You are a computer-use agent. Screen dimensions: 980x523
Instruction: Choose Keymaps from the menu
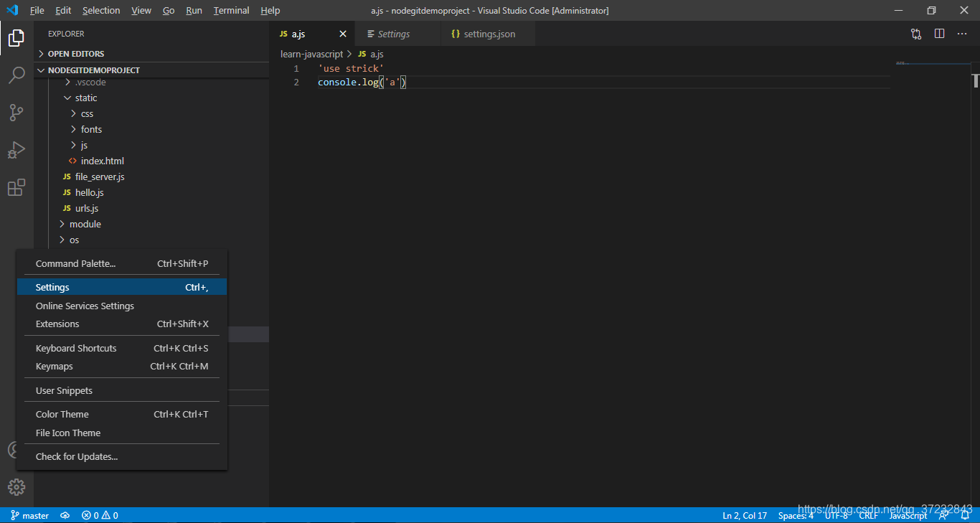click(122, 366)
